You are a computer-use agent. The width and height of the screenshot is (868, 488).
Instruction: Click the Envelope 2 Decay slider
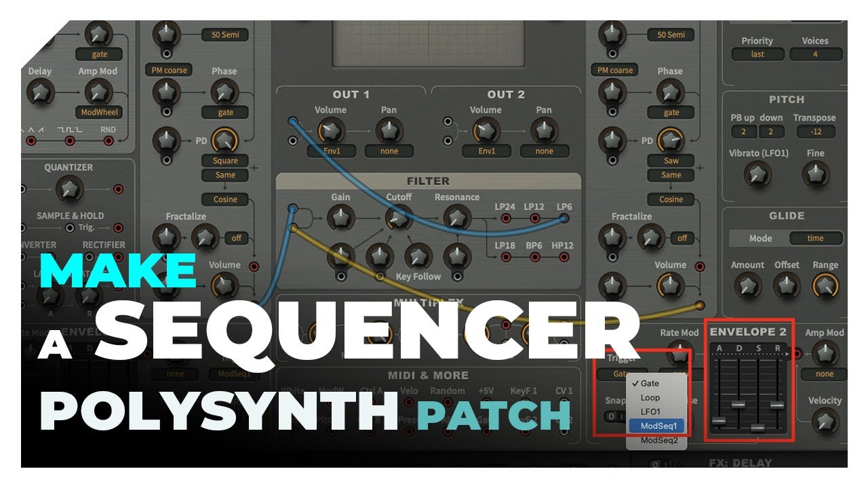pos(738,405)
